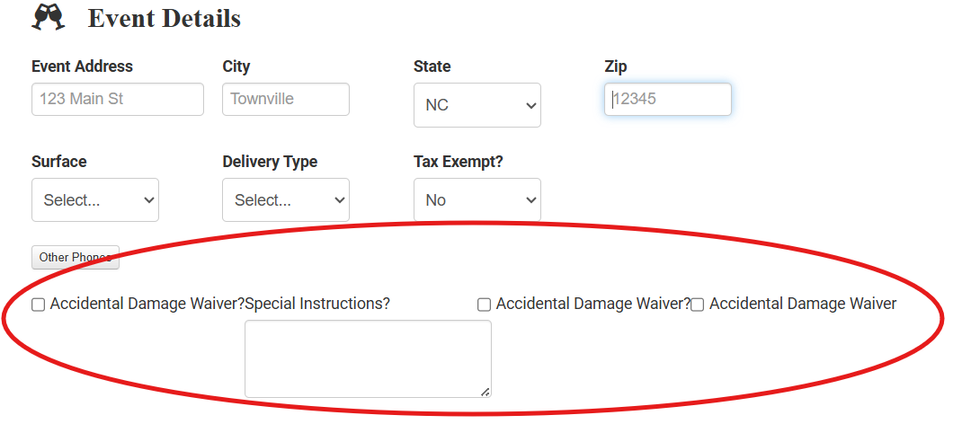Tick the leftmost Accidental Damage Waiver checkbox
The image size is (980, 424).
39,305
